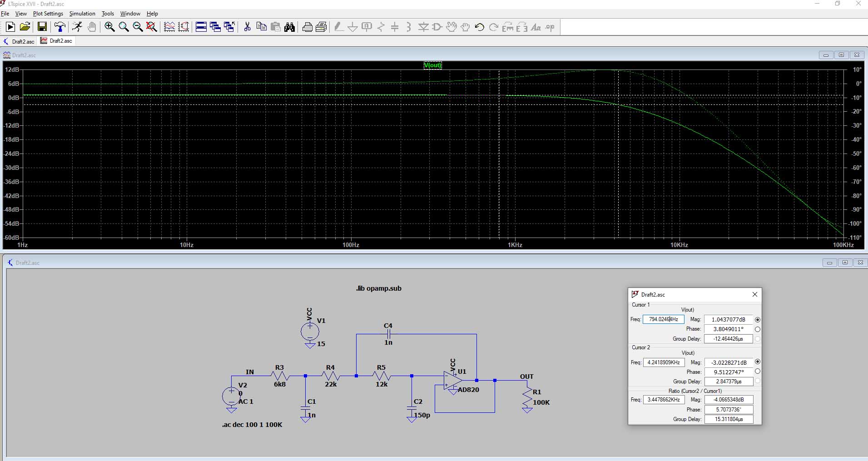Viewport: 868px width, 461px height.
Task: Open the Plot Settings menu
Action: pyautogui.click(x=48, y=14)
